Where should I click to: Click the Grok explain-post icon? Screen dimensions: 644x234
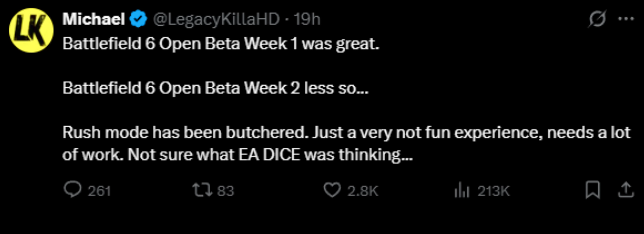[x=597, y=19]
